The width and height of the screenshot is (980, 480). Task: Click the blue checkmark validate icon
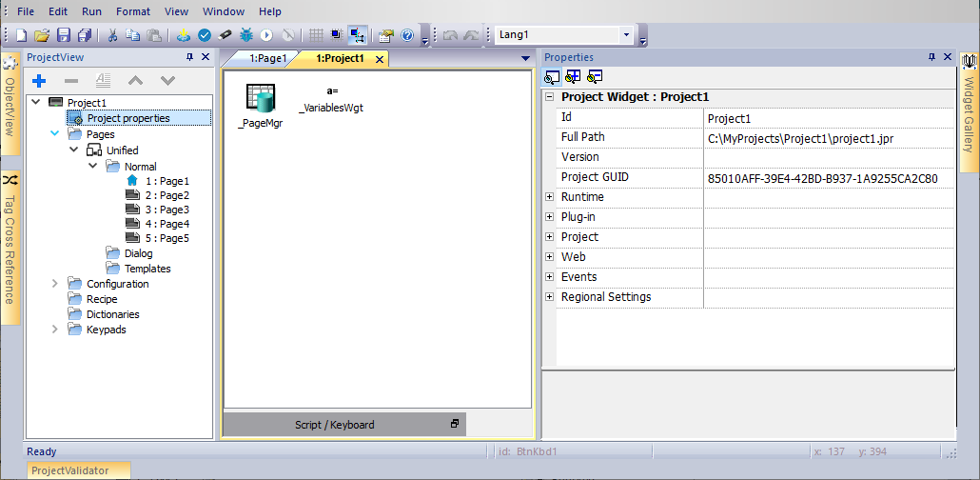(x=205, y=35)
